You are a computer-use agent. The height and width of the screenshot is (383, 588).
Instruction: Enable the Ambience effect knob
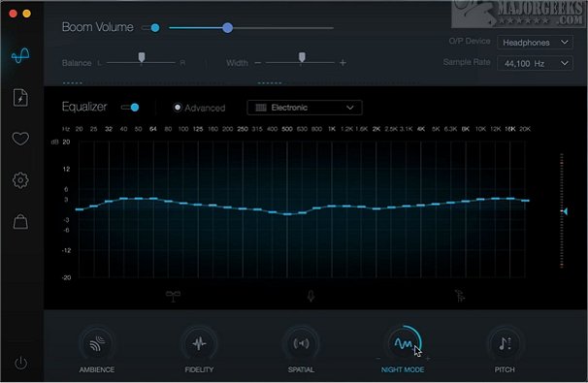[97, 343]
